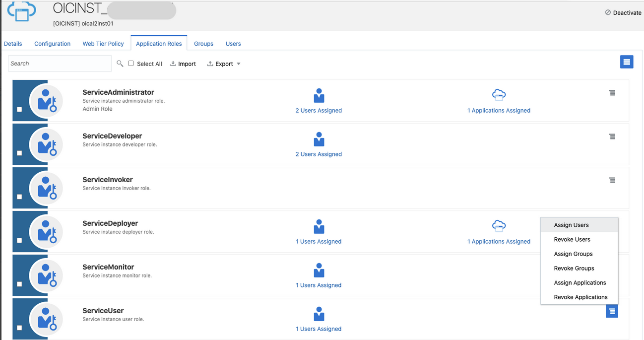
Task: Open the Configuration tab
Action: (x=52, y=44)
